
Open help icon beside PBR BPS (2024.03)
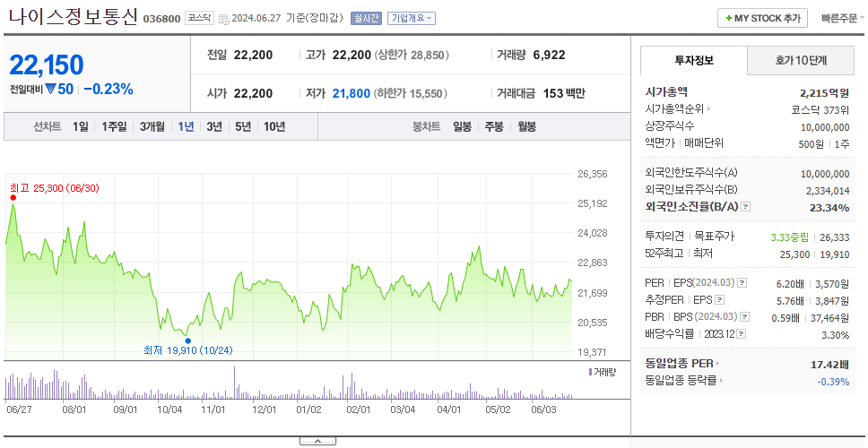pyautogui.click(x=745, y=317)
